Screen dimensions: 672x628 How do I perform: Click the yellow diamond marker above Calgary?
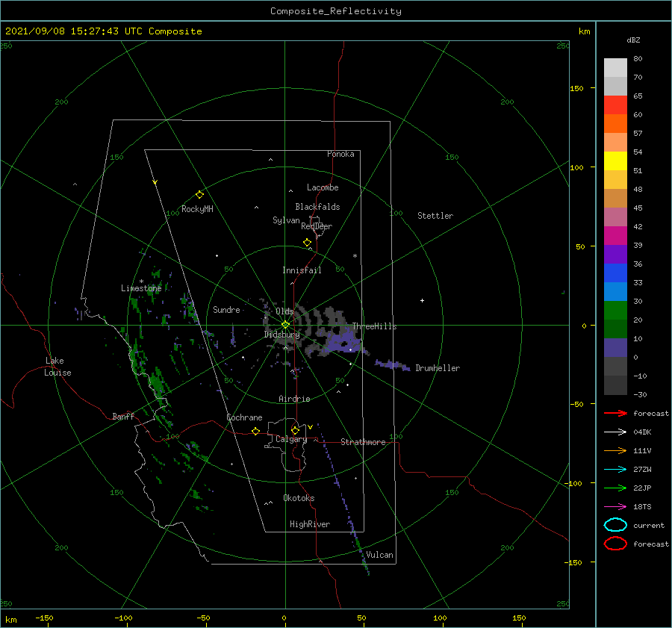295,430
